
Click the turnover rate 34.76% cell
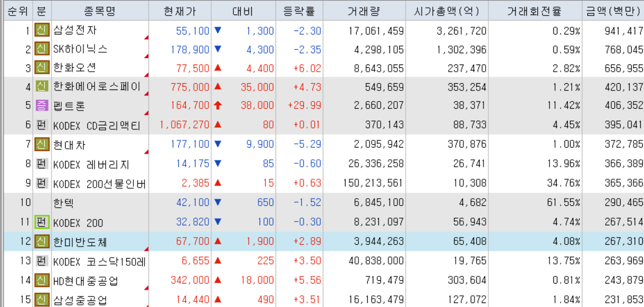tap(563, 183)
